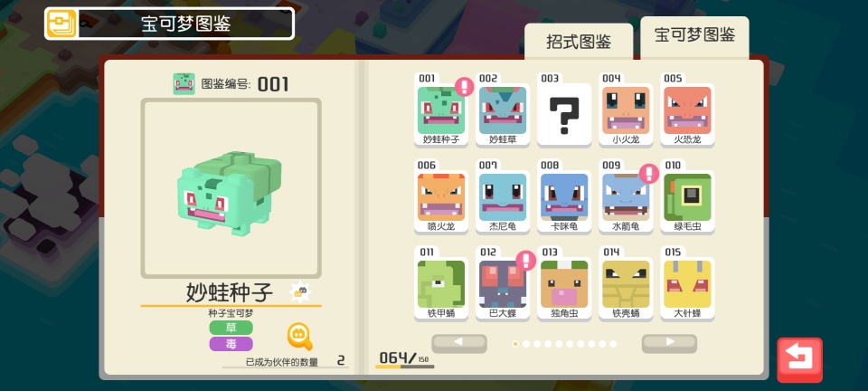Screen dimensions: 868x391
Task: Tap the red back arrow button
Action: [799, 360]
